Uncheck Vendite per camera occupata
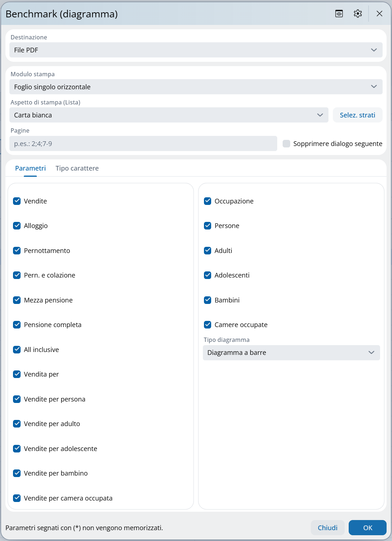The width and height of the screenshot is (392, 541). point(17,498)
